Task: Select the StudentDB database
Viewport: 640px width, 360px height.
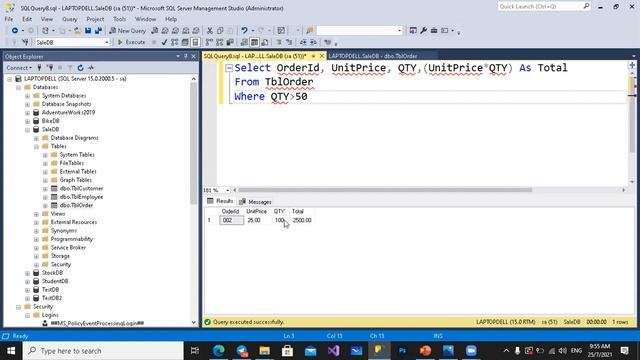Action: (x=55, y=281)
